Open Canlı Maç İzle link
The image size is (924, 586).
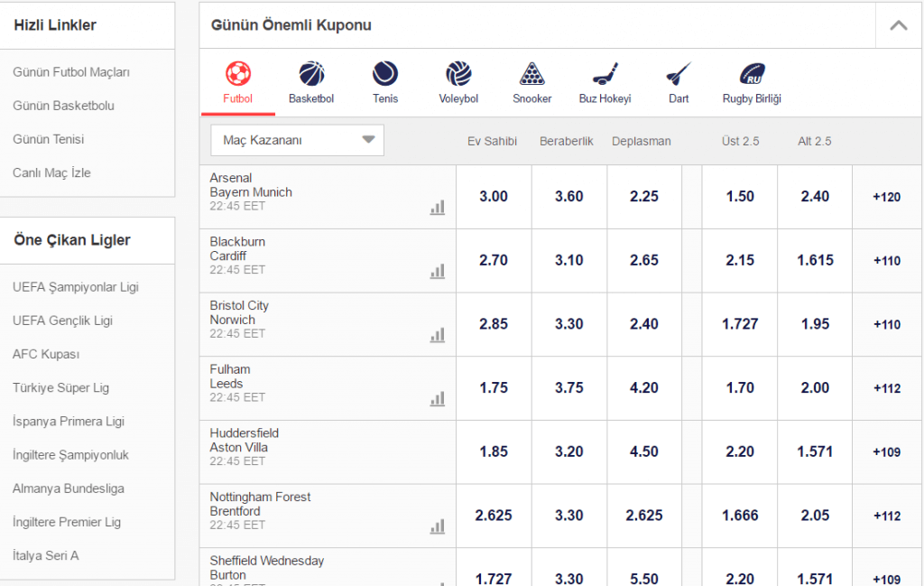pos(51,172)
